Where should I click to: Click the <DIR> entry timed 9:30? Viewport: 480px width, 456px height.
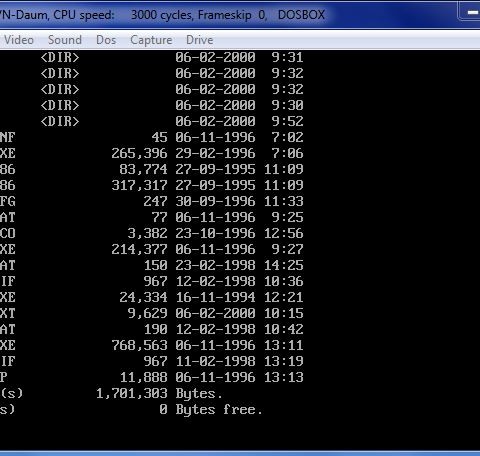[60, 105]
